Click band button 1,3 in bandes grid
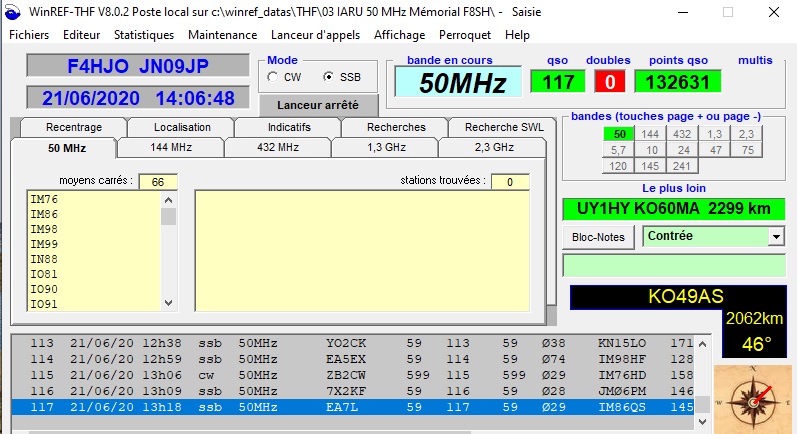The width and height of the screenshot is (797, 434). click(x=714, y=134)
